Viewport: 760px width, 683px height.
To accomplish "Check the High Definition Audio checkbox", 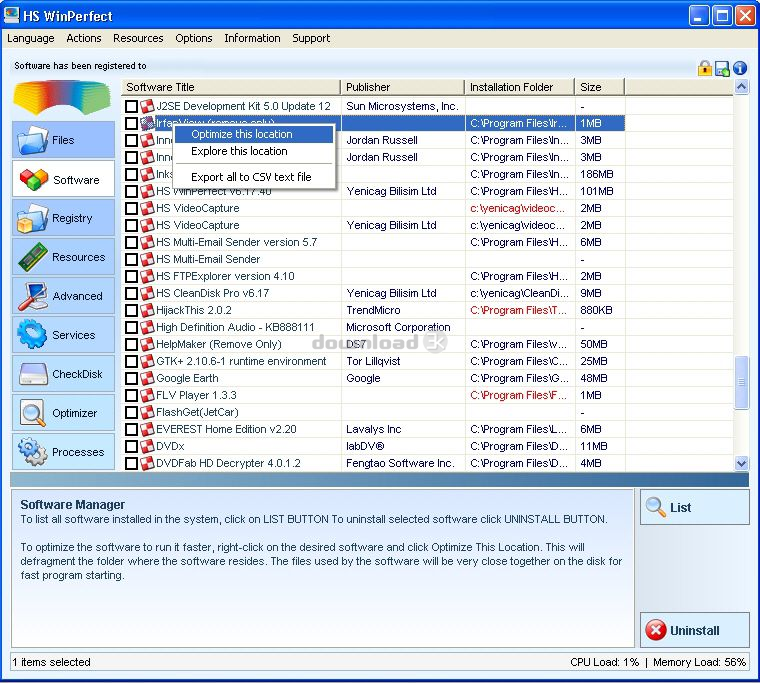I will click(131, 327).
